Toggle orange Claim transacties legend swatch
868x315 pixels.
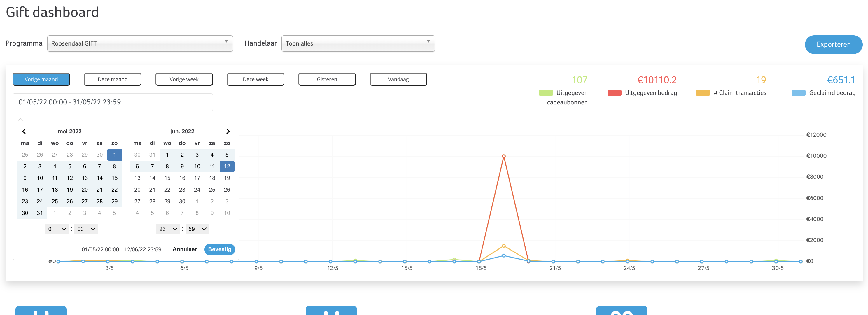tap(703, 93)
